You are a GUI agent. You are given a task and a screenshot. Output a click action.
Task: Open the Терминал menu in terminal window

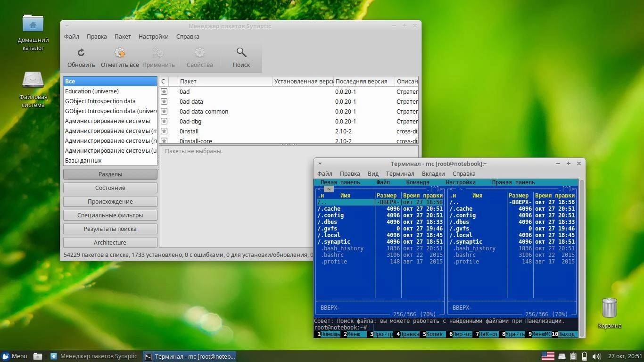point(400,173)
